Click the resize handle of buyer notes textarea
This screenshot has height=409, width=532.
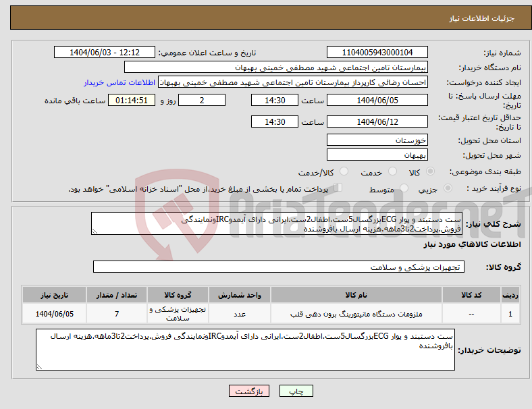pos(39,366)
